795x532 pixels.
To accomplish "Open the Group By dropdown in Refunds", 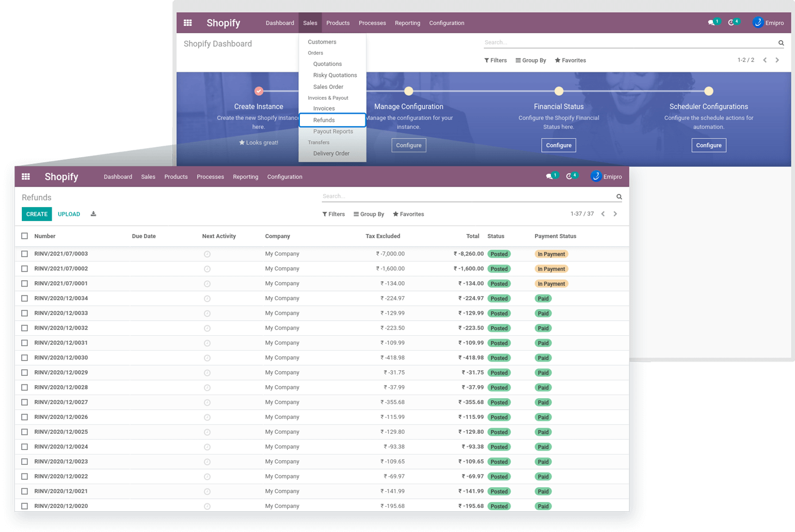I will pos(369,214).
